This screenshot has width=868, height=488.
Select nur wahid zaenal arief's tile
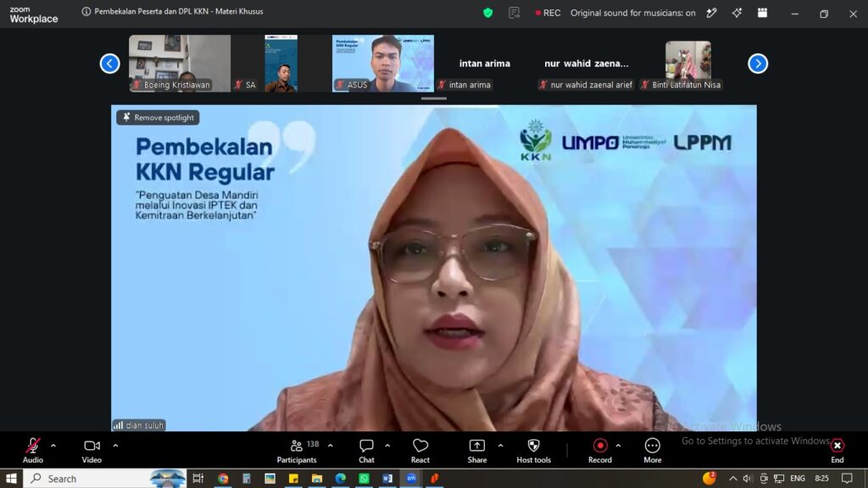[587, 63]
